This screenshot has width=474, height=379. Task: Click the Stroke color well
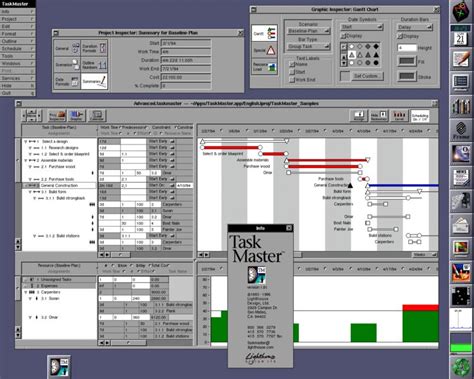pos(407,77)
